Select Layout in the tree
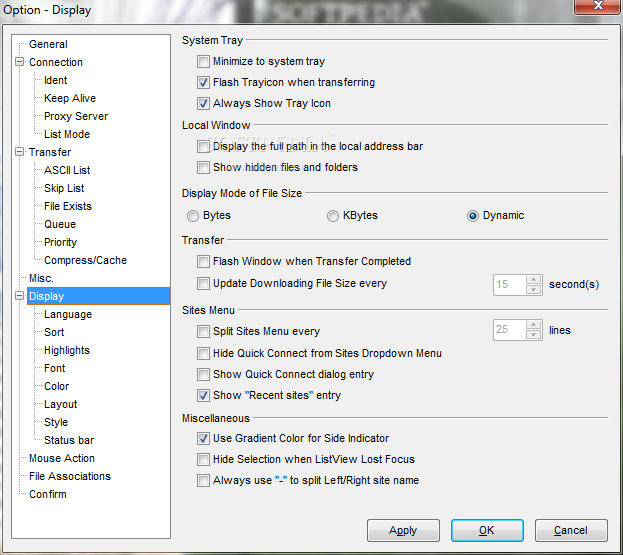Image resolution: width=623 pixels, height=555 pixels. (x=60, y=404)
